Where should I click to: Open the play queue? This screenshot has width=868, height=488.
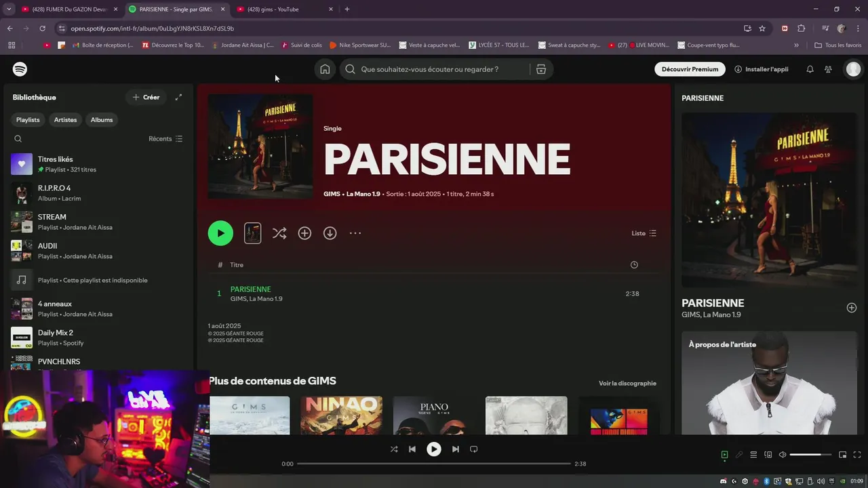(x=753, y=455)
